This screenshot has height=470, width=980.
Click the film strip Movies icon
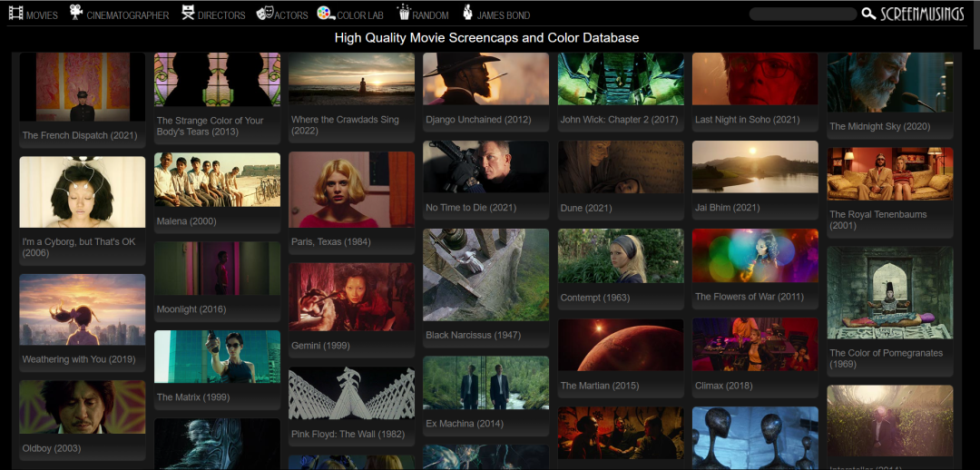coord(15,13)
